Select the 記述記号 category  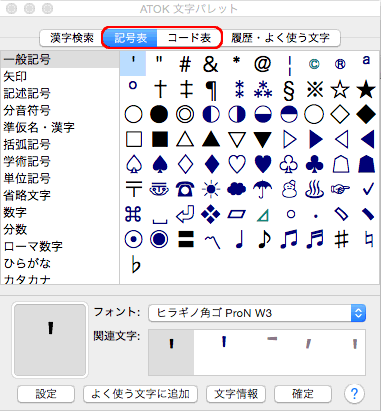[60, 94]
